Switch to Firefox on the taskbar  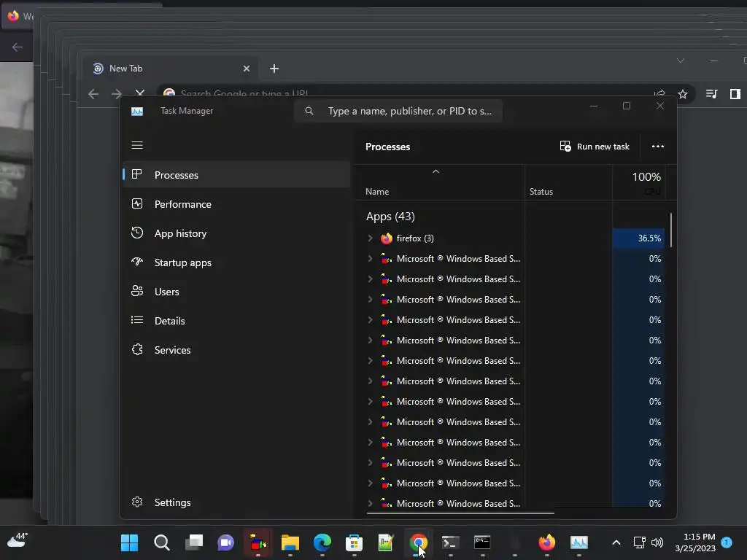click(x=547, y=542)
